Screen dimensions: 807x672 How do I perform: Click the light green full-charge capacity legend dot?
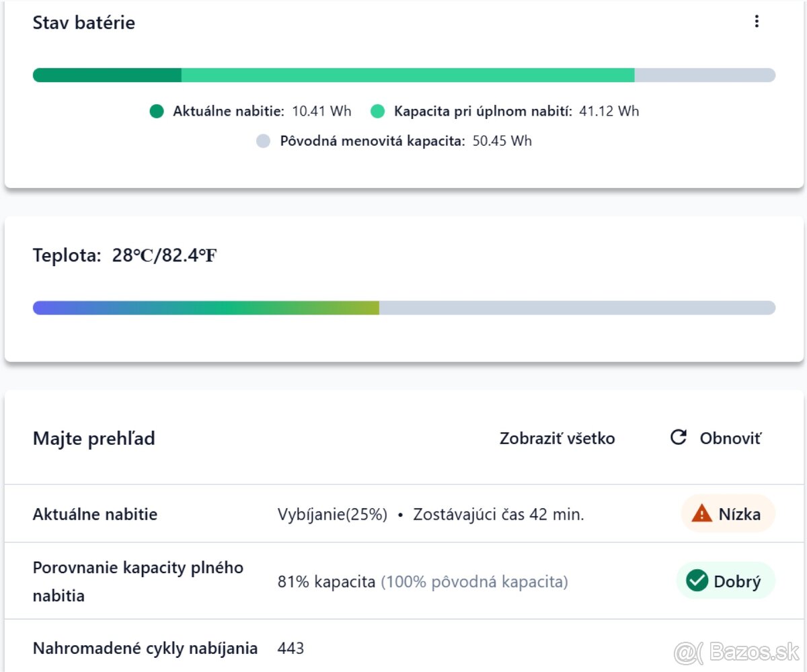click(x=377, y=112)
